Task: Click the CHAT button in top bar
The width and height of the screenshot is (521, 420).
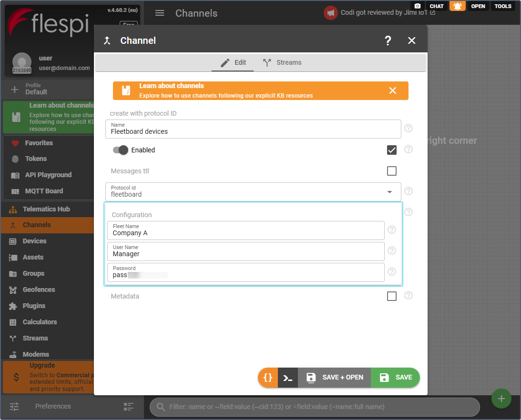Action: (436, 6)
